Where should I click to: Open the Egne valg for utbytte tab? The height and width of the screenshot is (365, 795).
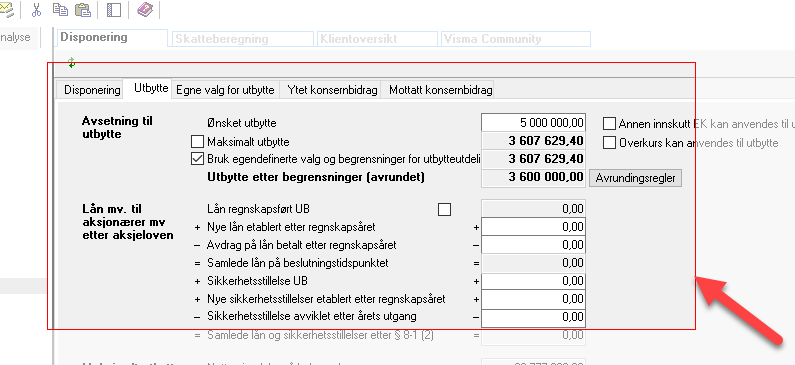coord(226,90)
